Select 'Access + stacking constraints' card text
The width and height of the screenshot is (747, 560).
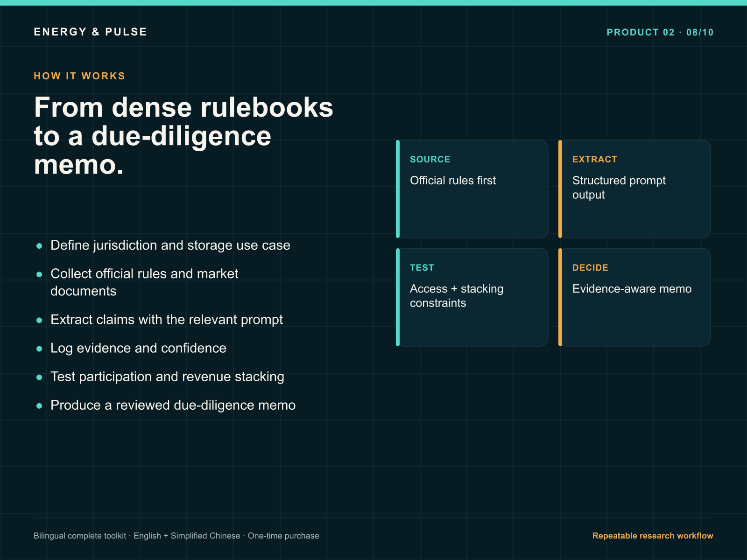[456, 296]
